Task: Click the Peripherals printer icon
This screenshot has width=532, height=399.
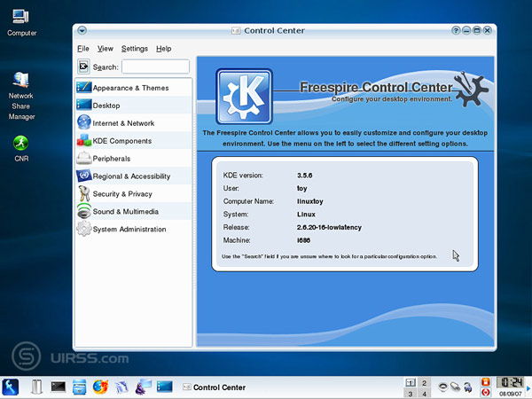Action: click(x=84, y=159)
